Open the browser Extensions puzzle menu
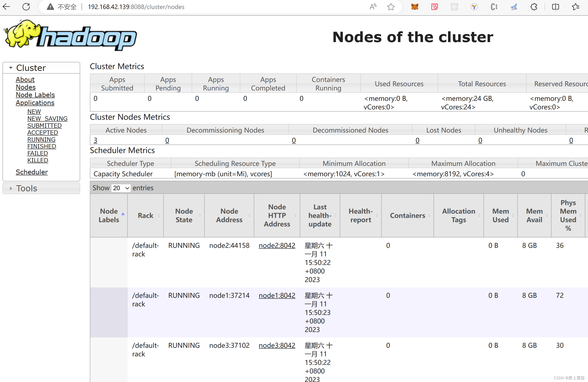The width and height of the screenshot is (588, 382). (534, 7)
